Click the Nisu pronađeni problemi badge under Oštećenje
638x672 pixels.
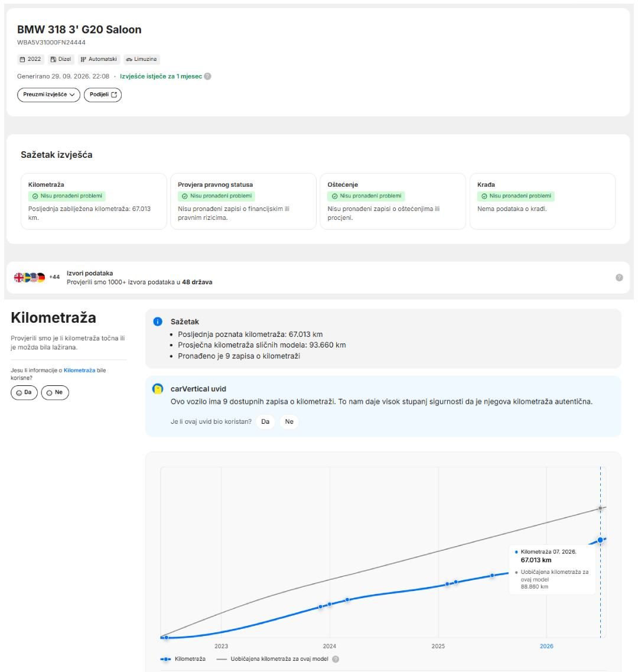click(367, 196)
